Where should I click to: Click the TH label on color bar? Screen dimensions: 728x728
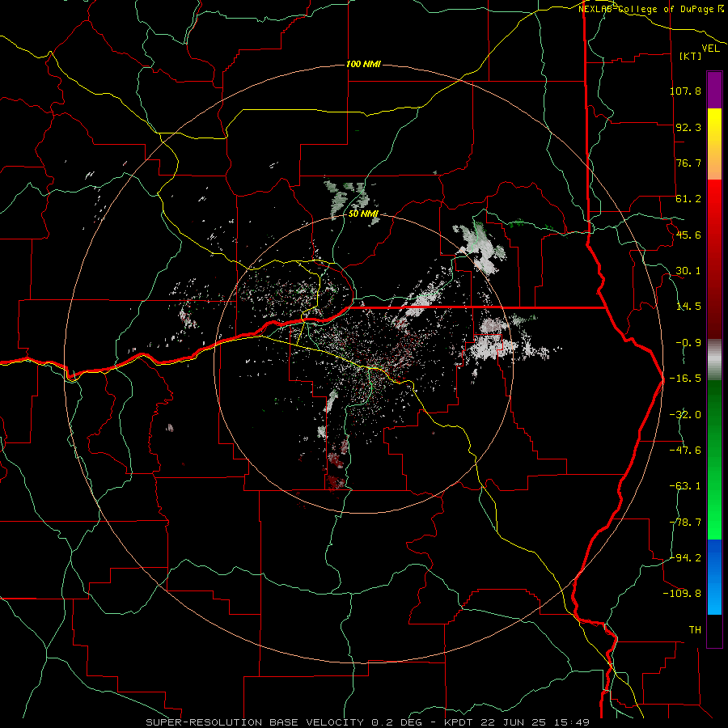(x=695, y=629)
